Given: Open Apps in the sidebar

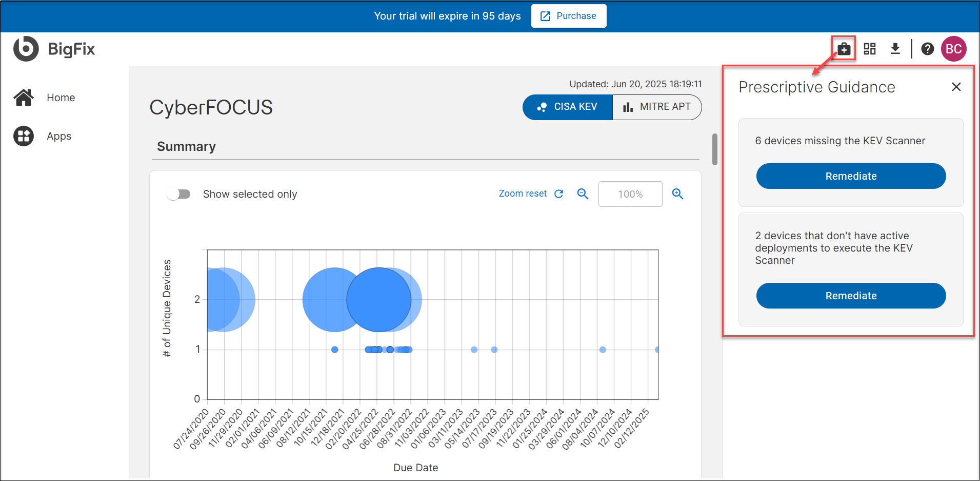Looking at the screenshot, I should [x=58, y=136].
